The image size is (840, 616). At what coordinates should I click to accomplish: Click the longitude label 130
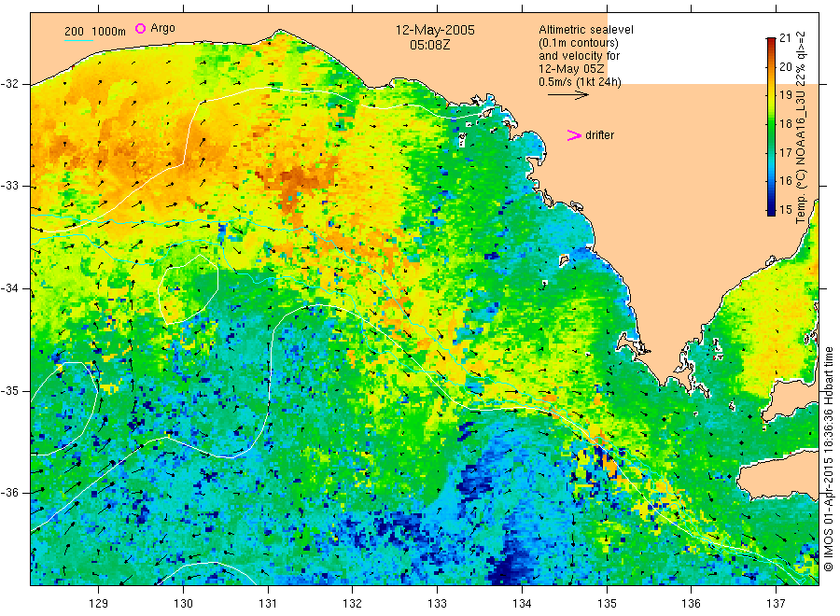pos(183,604)
